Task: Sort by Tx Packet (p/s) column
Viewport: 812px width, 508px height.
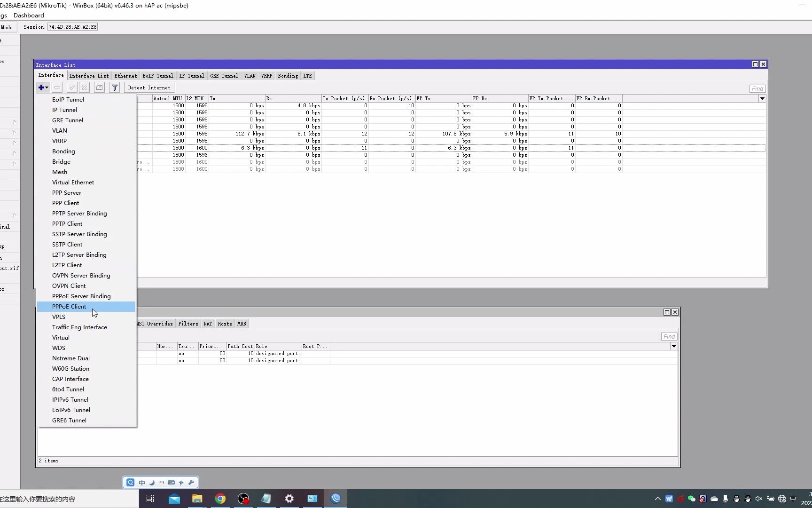Action: [x=344, y=98]
